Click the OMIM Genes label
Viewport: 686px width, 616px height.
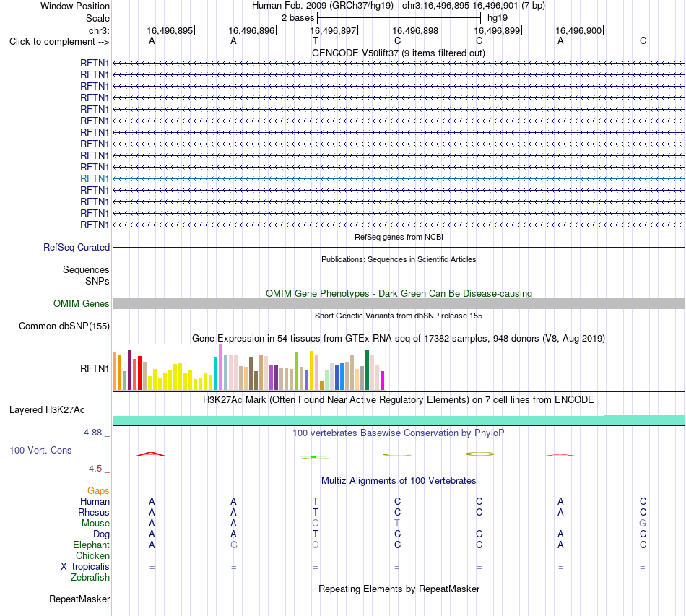[x=81, y=303]
